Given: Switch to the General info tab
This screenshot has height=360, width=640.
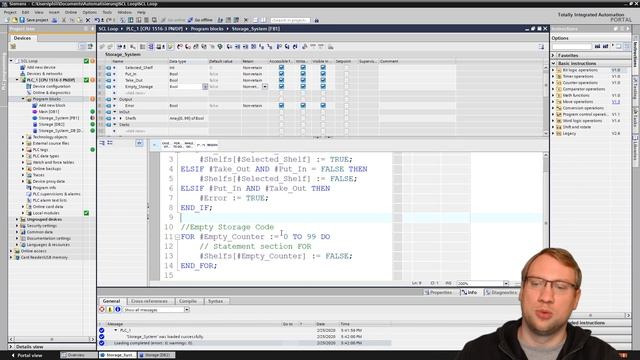Looking at the screenshot, I should pyautogui.click(x=111, y=301).
